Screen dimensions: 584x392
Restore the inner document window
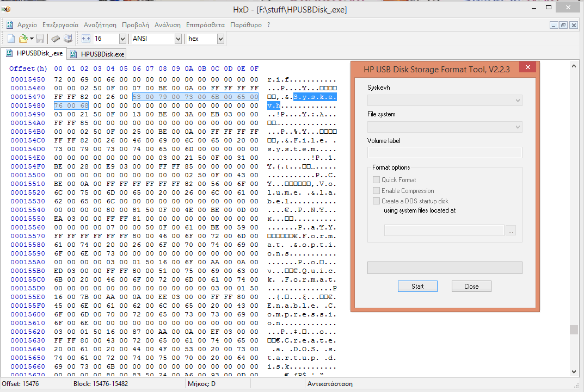(563, 26)
